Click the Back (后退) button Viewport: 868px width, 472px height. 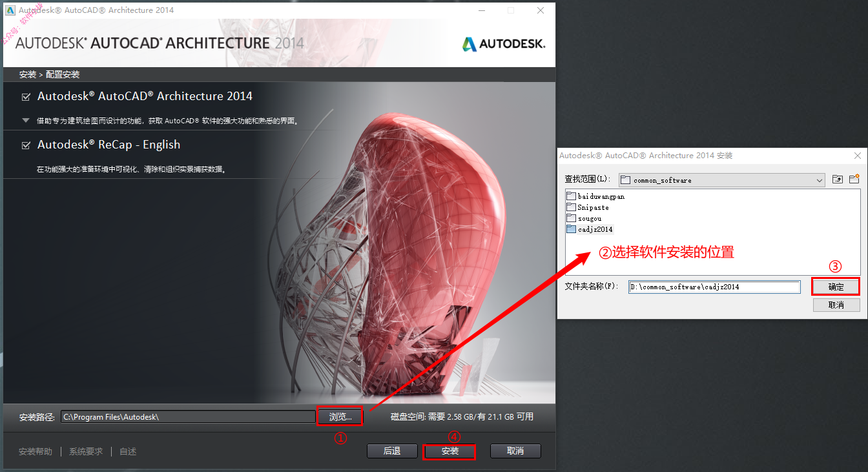[392, 451]
